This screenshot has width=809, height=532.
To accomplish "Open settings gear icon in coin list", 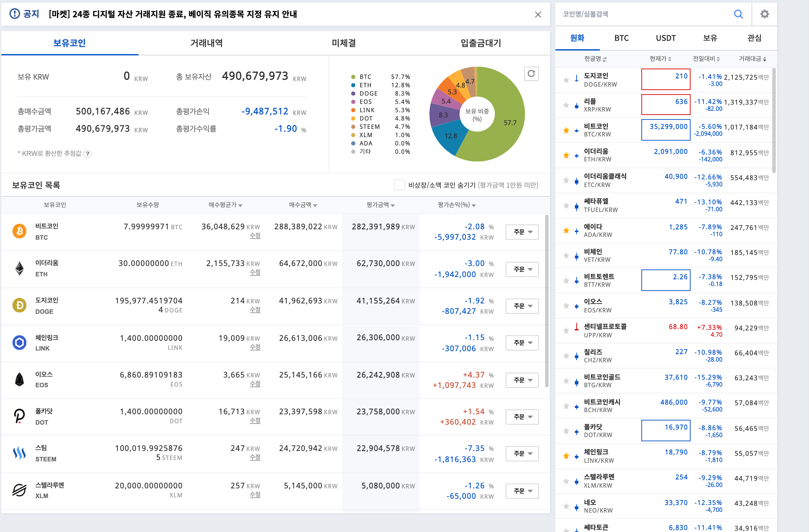I will click(764, 14).
